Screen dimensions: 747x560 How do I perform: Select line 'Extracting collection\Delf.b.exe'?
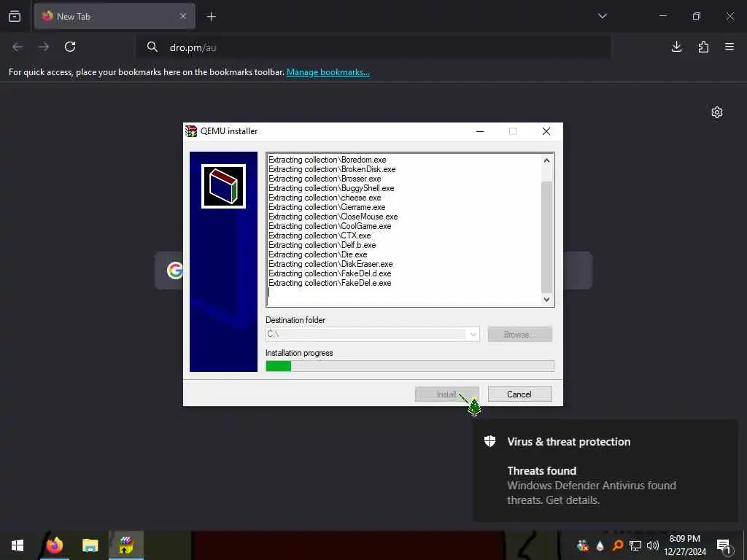coord(322,245)
